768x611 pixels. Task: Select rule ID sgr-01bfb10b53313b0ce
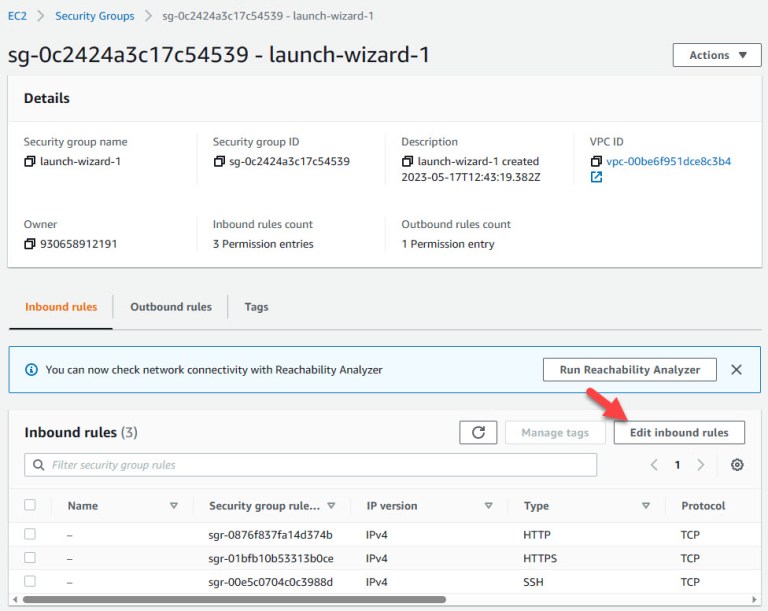(271, 558)
